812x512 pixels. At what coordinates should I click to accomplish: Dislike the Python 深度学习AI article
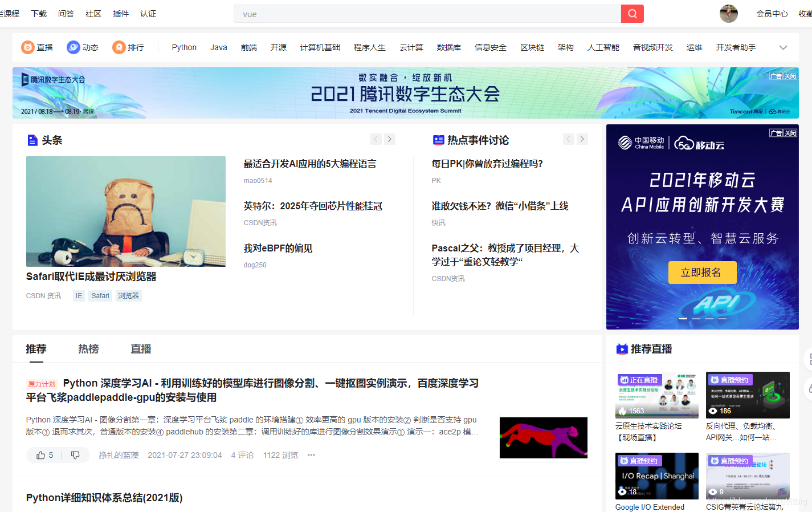click(x=75, y=455)
